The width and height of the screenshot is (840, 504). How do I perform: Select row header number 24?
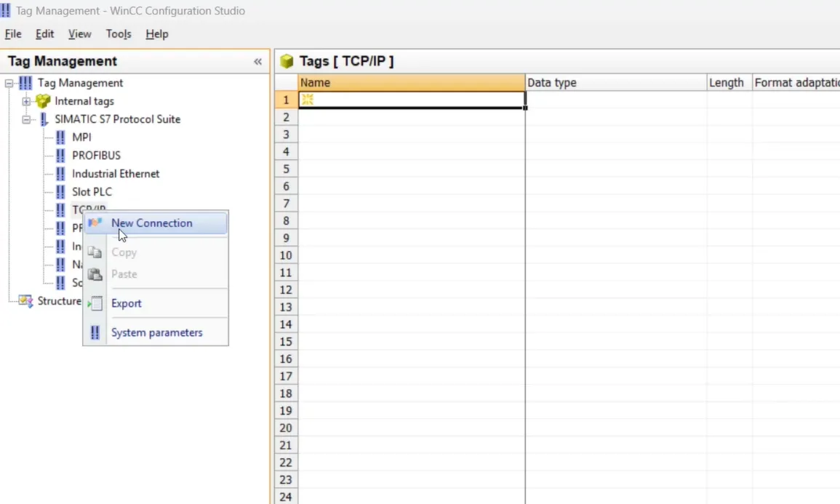click(286, 497)
